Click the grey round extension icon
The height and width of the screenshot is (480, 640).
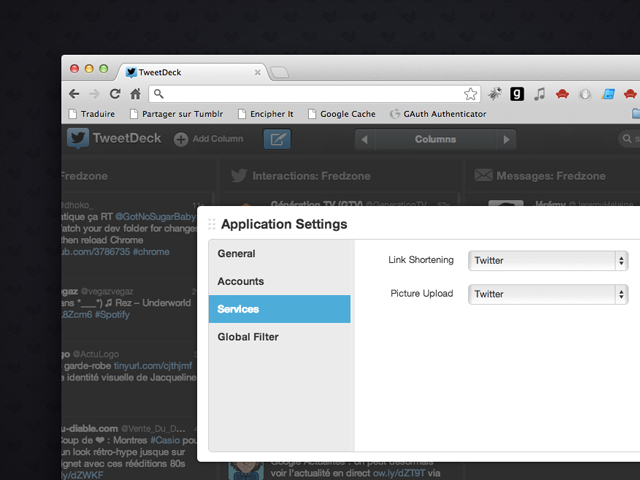(x=585, y=94)
